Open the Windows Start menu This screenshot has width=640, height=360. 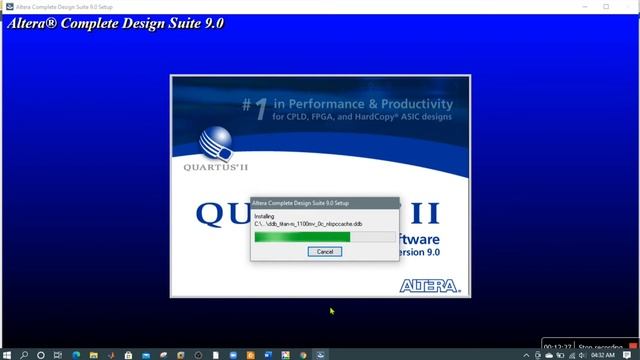point(7,355)
